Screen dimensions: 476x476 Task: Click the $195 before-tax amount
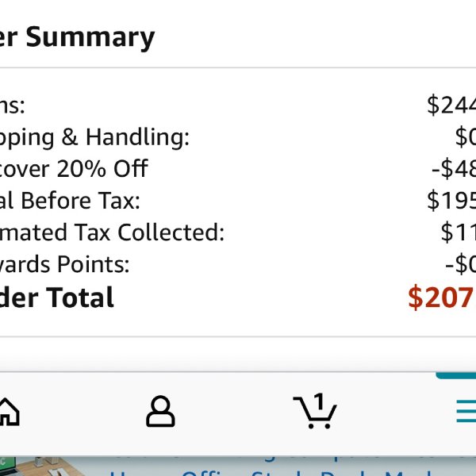pos(451,201)
